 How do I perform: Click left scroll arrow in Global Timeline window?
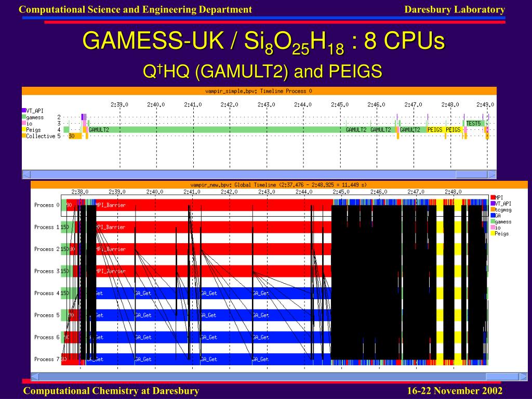[35, 376]
